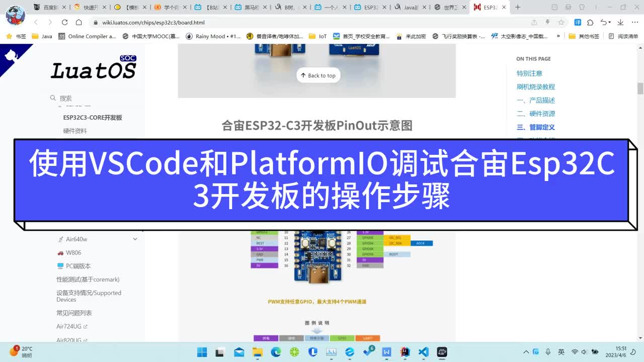Open the 书签 bookmarks star menu
The height and width of the screenshot is (362, 644).
(x=16, y=36)
